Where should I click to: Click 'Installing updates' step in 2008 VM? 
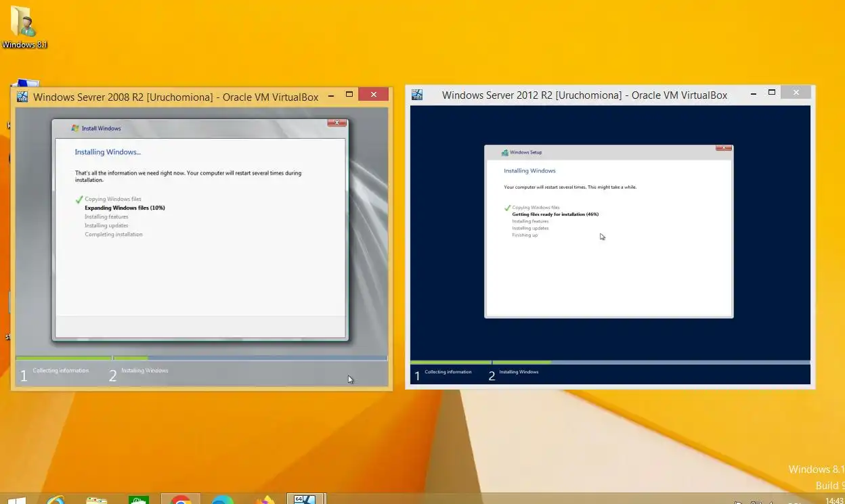tap(106, 225)
